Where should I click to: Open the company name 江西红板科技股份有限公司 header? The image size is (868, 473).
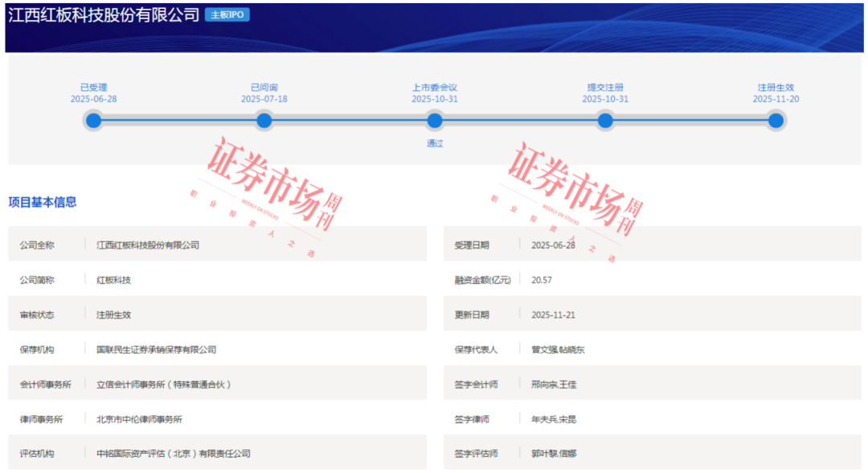(102, 14)
